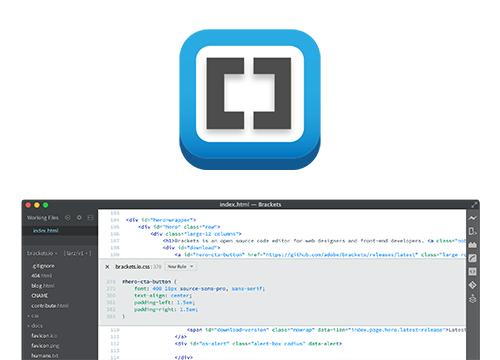Click the padding-right: 1.5em line
Screen dimensions: 500x360
click(166, 310)
